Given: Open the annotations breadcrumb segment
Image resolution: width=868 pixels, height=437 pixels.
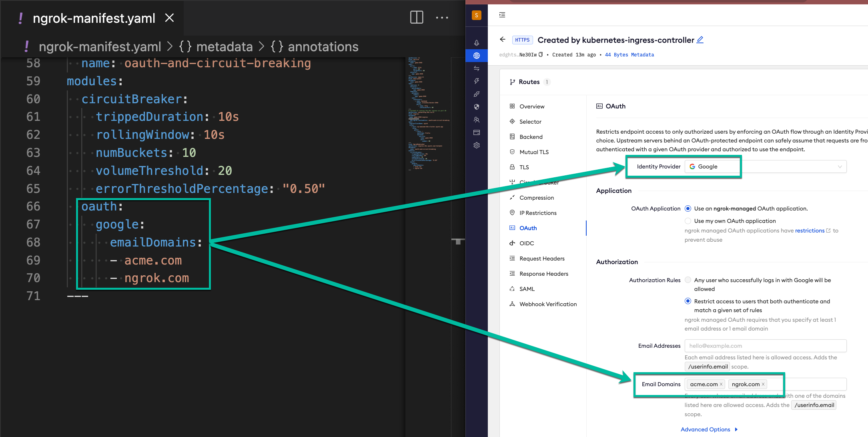Looking at the screenshot, I should pyautogui.click(x=323, y=47).
